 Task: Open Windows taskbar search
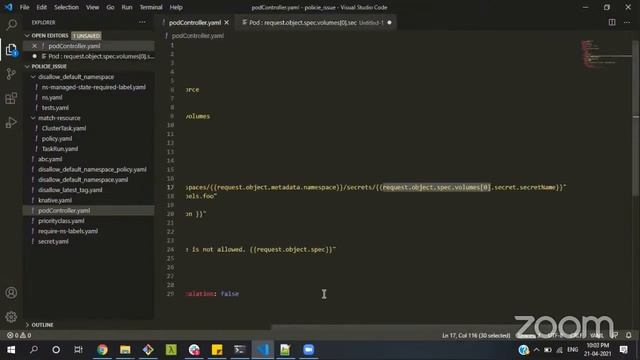click(34, 350)
